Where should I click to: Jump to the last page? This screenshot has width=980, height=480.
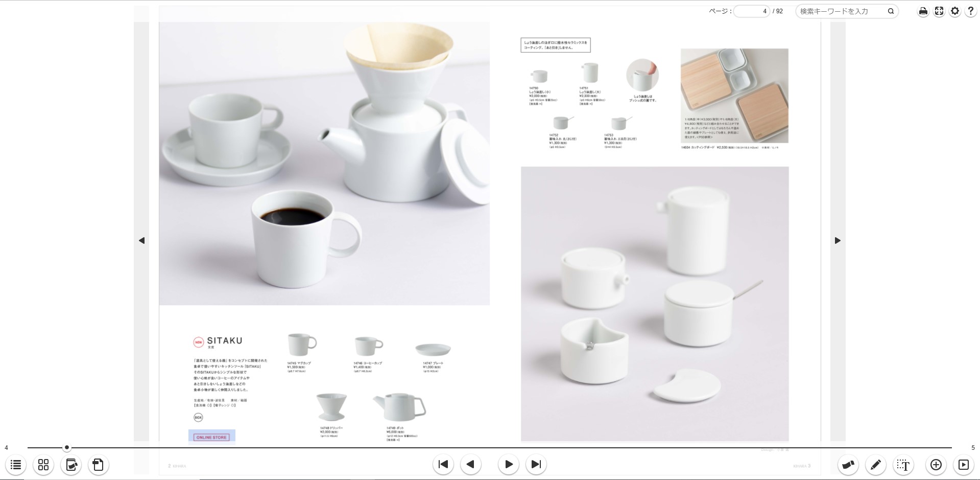pos(536,464)
